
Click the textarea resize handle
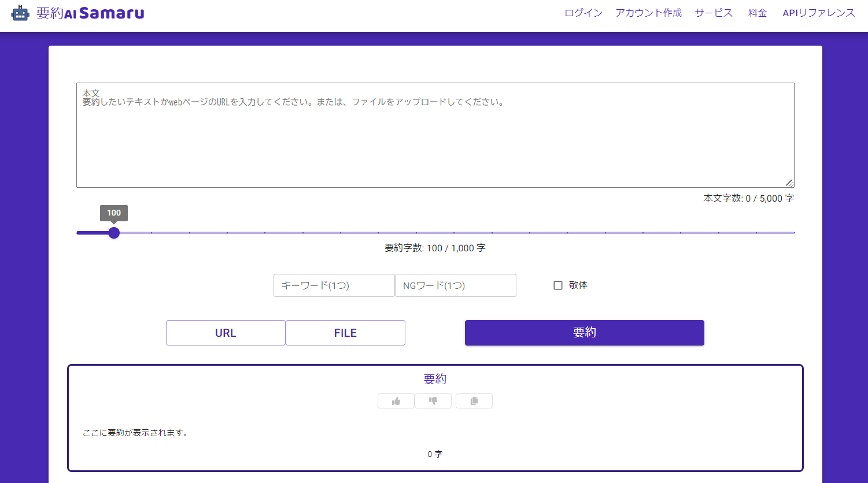tap(790, 183)
